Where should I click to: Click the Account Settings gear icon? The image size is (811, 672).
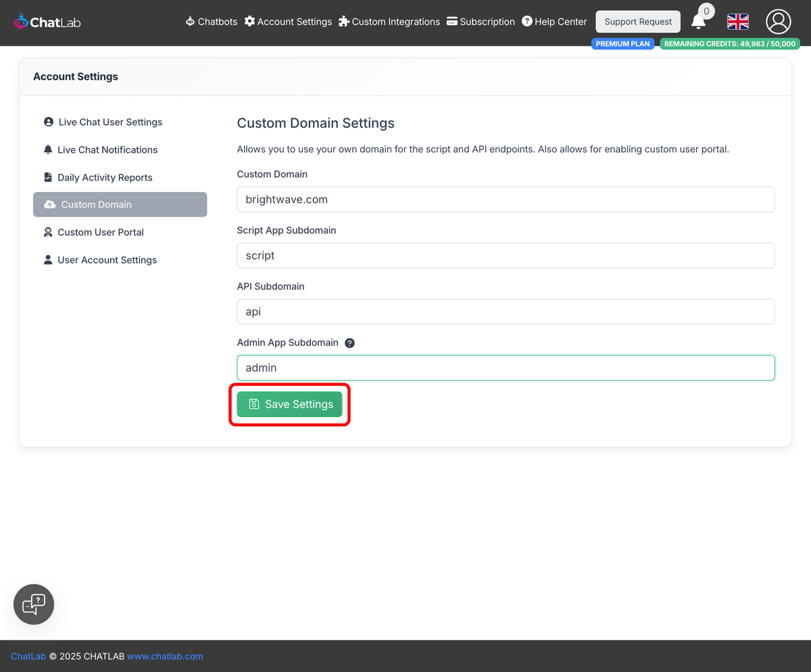[249, 21]
